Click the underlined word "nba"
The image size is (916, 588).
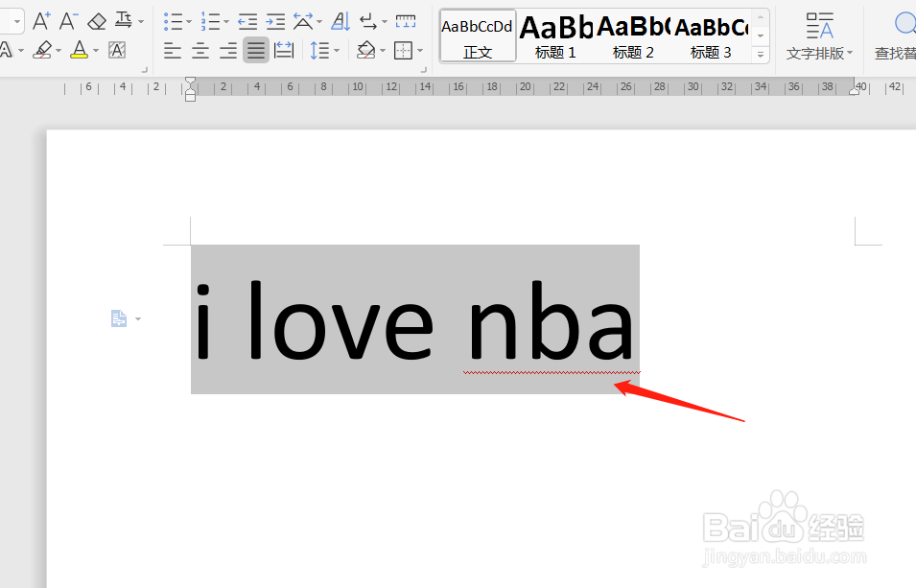coord(551,320)
